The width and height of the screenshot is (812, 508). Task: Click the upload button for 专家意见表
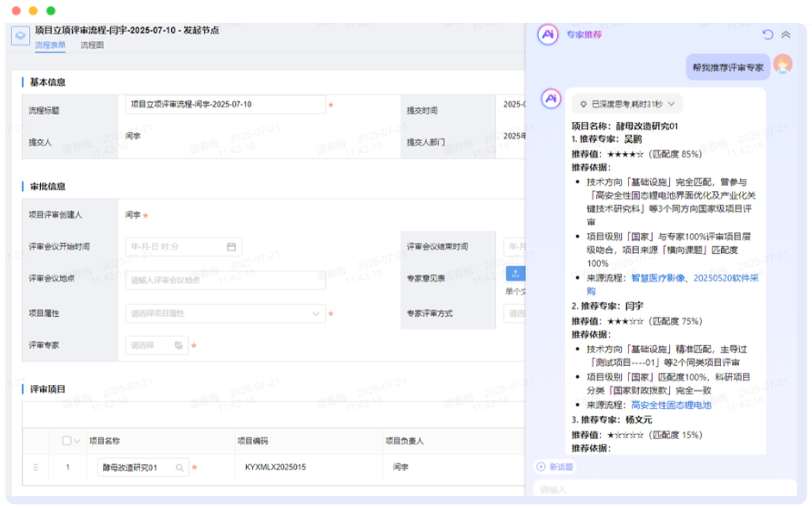pos(515,273)
